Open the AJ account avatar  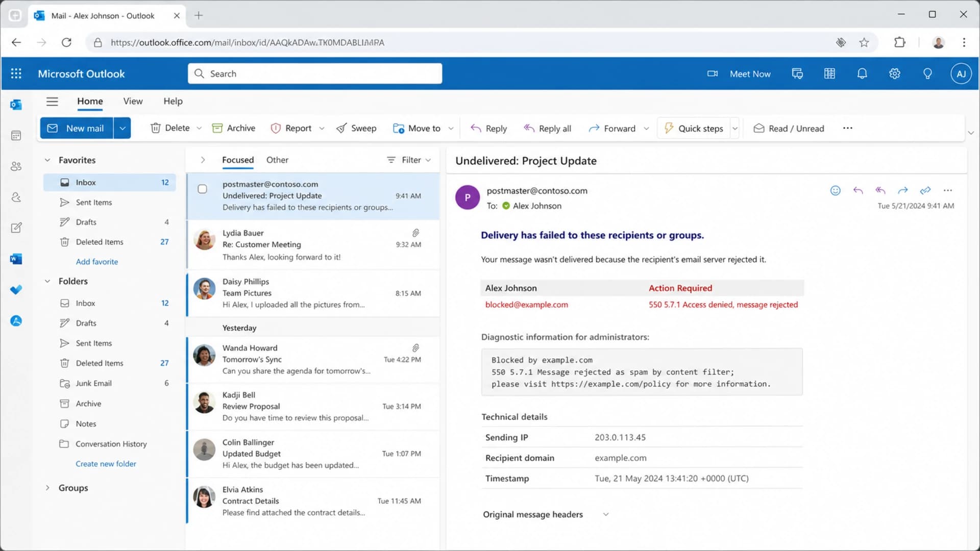tap(961, 73)
